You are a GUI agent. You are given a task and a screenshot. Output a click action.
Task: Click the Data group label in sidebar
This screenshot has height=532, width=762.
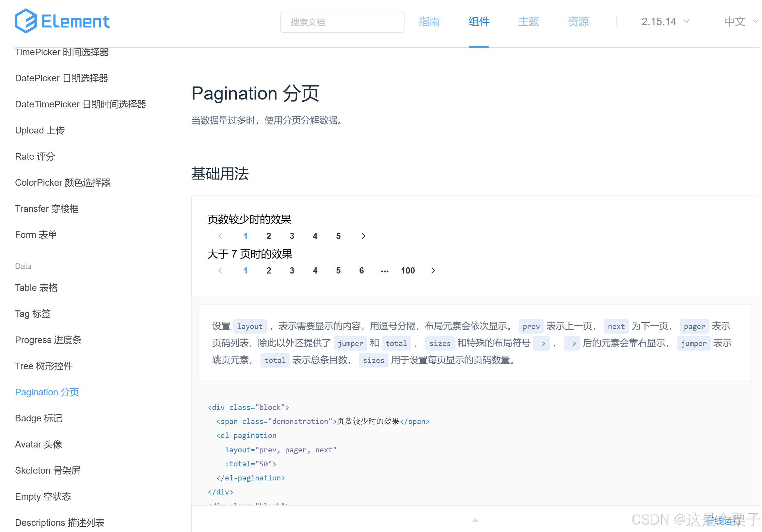[x=23, y=267]
